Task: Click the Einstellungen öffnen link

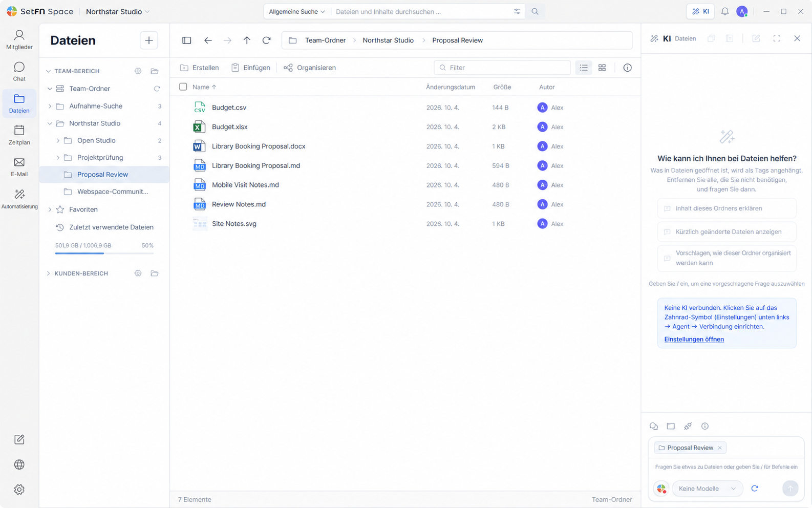Action: tap(694, 340)
